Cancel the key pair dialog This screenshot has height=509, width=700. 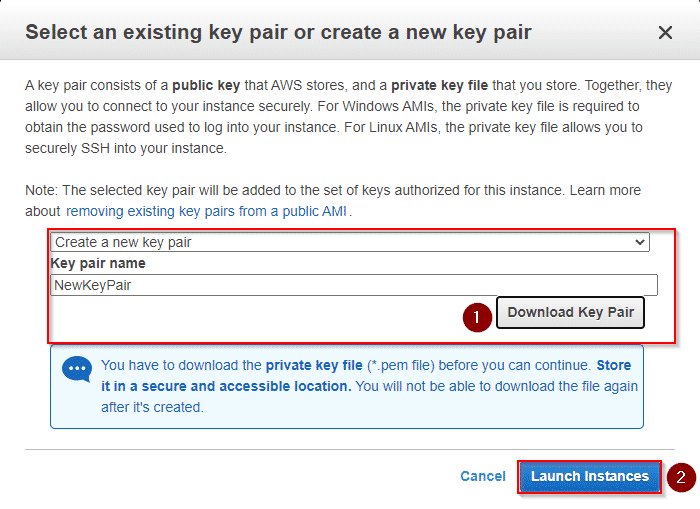(x=483, y=476)
